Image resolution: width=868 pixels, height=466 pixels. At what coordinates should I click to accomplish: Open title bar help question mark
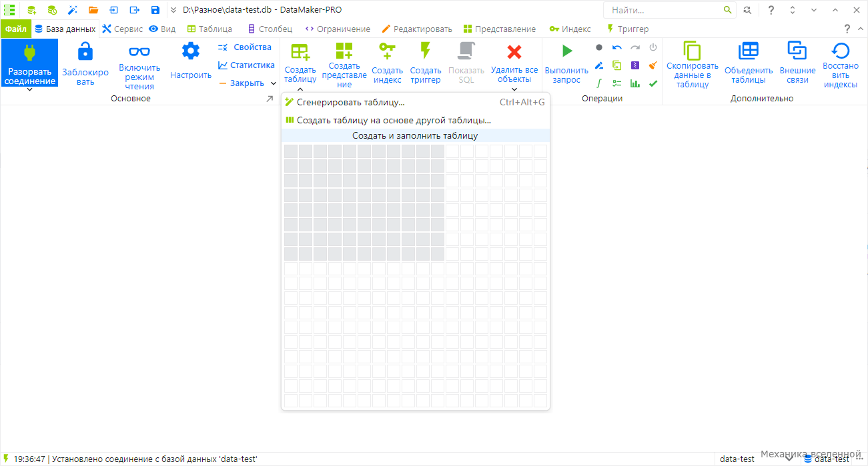click(771, 10)
